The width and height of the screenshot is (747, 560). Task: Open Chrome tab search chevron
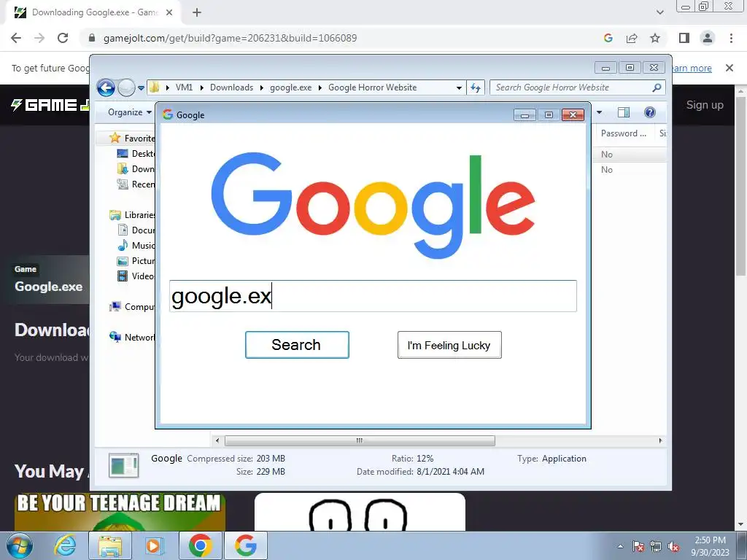point(659,12)
